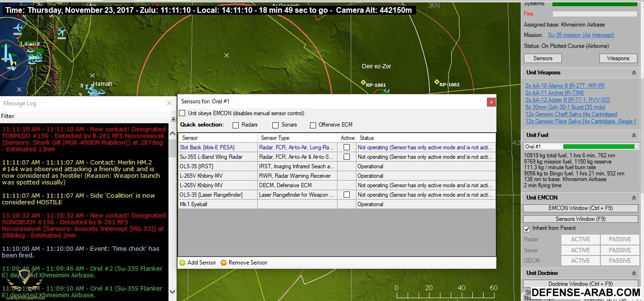Collapse the Unit Weapons section
The height and width of the screenshot is (301, 644).
[x=634, y=73]
